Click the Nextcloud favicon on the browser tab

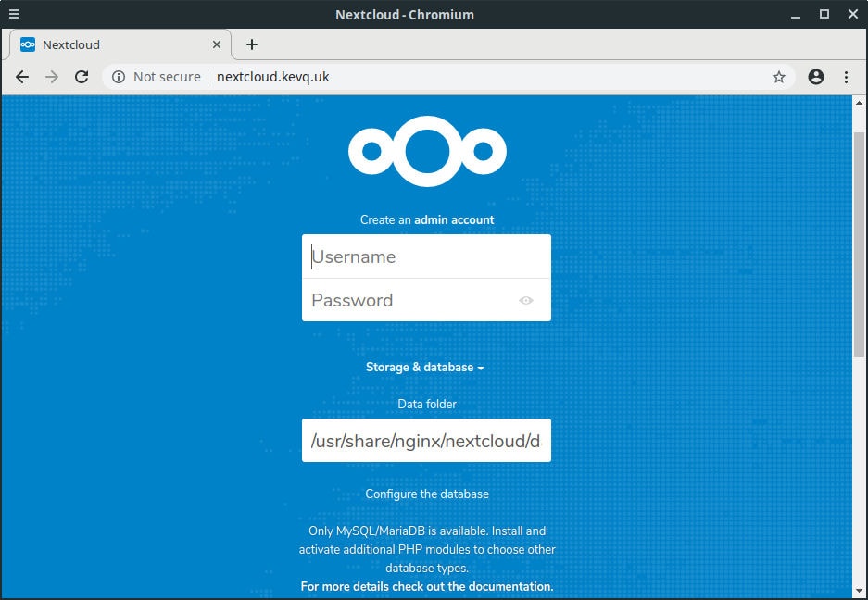tap(27, 44)
